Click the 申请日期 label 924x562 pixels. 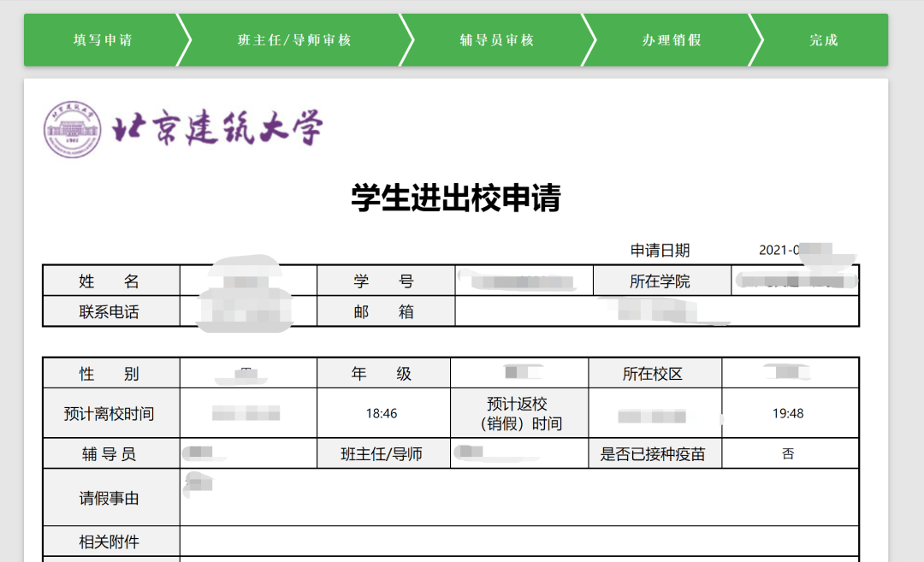coord(660,251)
